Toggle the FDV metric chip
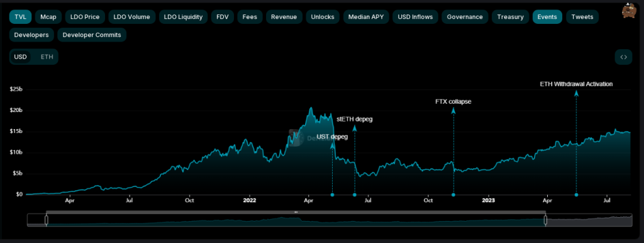This screenshot has height=243, width=644. pyautogui.click(x=223, y=17)
